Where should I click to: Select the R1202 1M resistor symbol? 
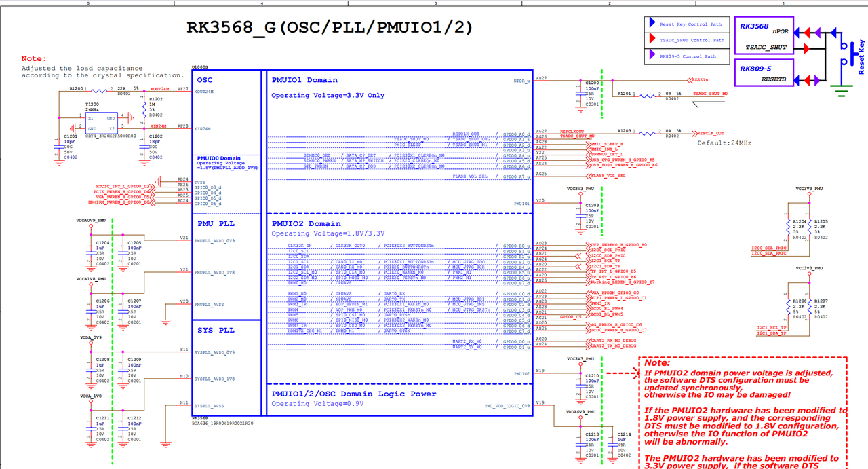[142, 107]
